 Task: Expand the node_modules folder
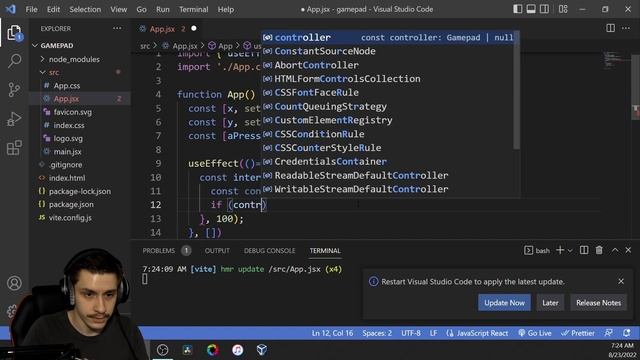pyautogui.click(x=74, y=59)
